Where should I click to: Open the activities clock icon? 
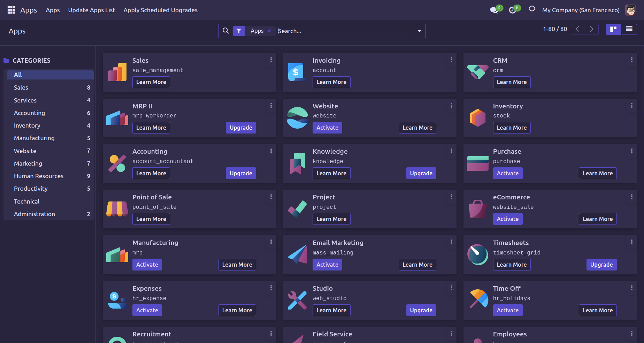512,10
